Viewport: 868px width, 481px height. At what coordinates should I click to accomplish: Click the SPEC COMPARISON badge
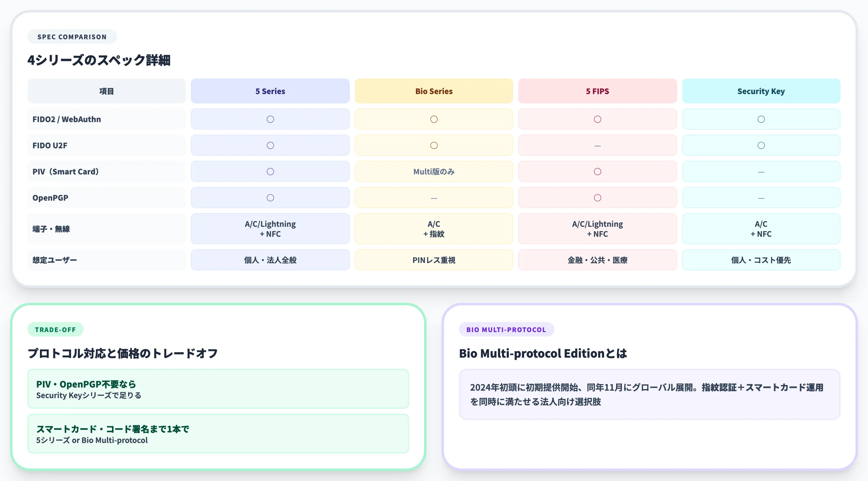(x=72, y=37)
